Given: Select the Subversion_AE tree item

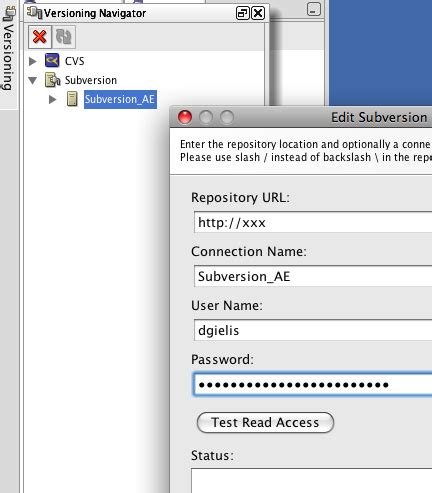Looking at the screenshot, I should click(120, 99).
